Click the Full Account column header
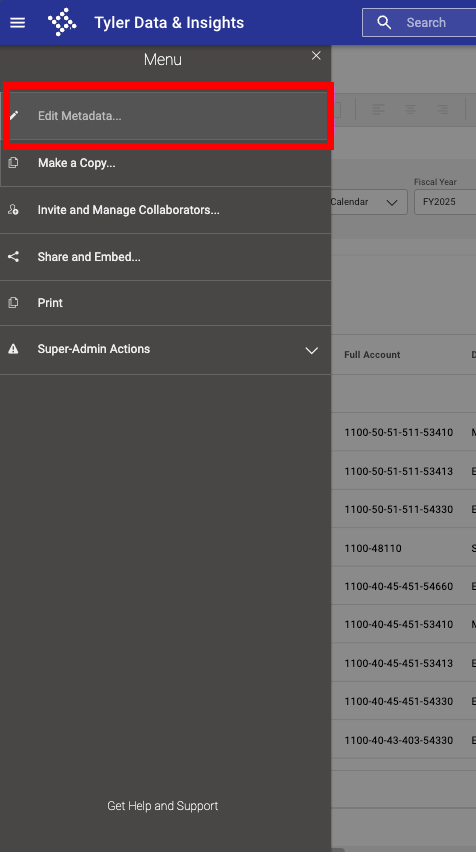 372,354
